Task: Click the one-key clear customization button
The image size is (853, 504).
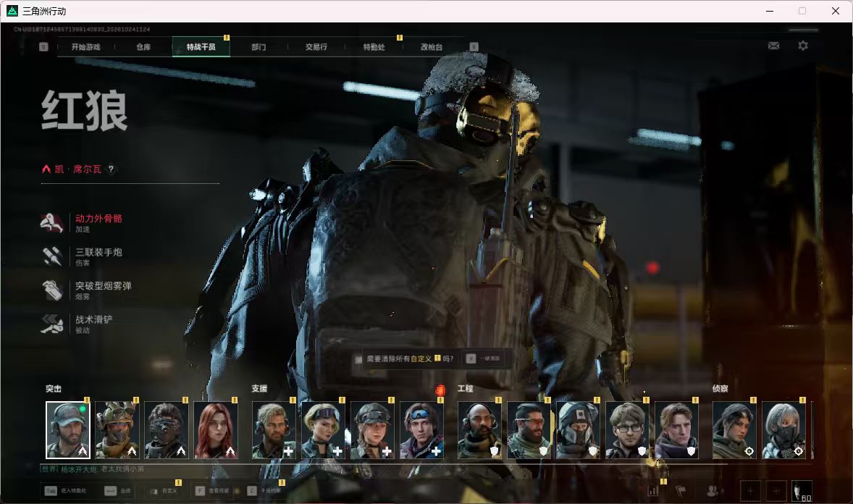Action: (484, 358)
